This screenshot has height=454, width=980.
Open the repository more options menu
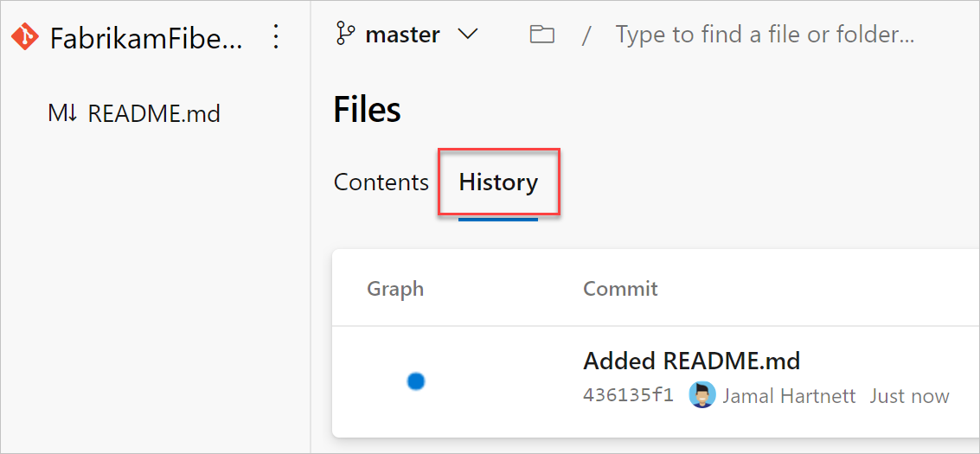click(x=276, y=37)
